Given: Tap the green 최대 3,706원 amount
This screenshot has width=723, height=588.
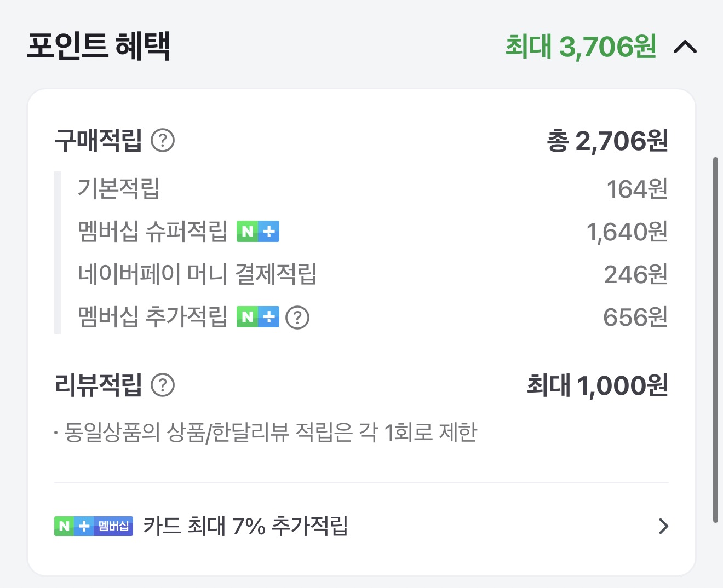Looking at the screenshot, I should click(581, 47).
